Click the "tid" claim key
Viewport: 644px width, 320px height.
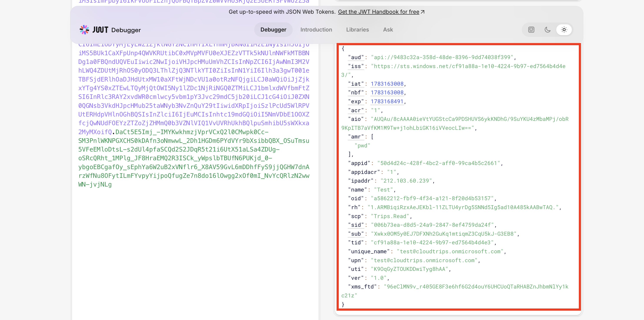(356, 243)
